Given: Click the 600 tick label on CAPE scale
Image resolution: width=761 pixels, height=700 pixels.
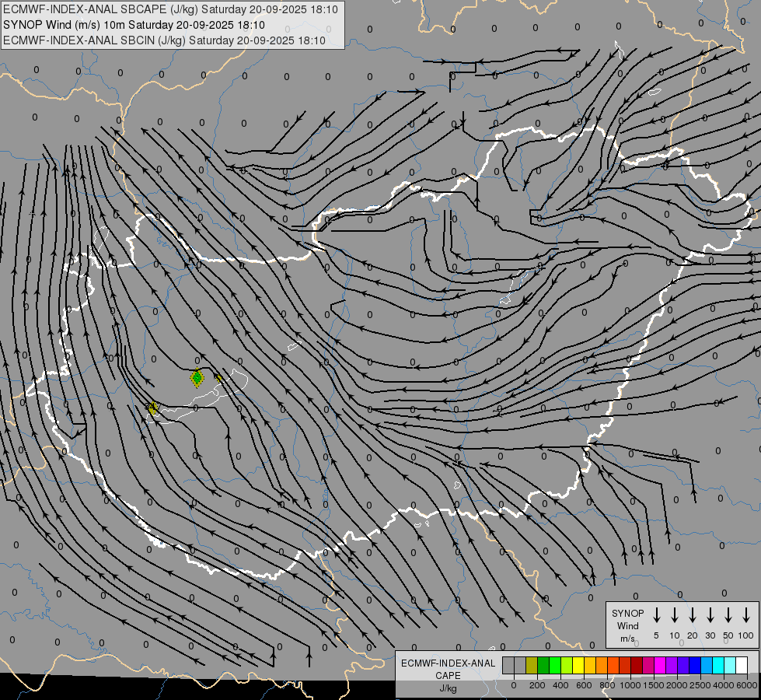Looking at the screenshot, I should pyautogui.click(x=584, y=685).
